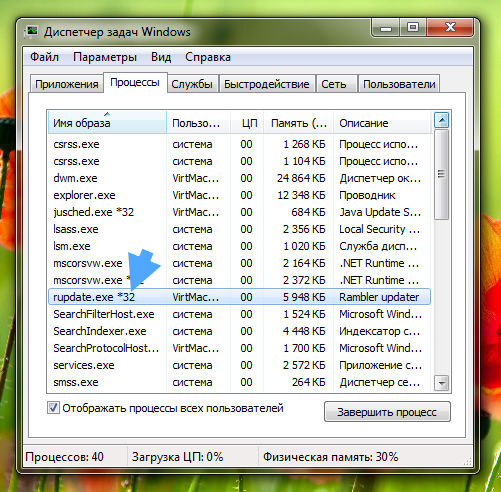Select the services.exe process
The image size is (501, 492).
[x=239, y=365]
